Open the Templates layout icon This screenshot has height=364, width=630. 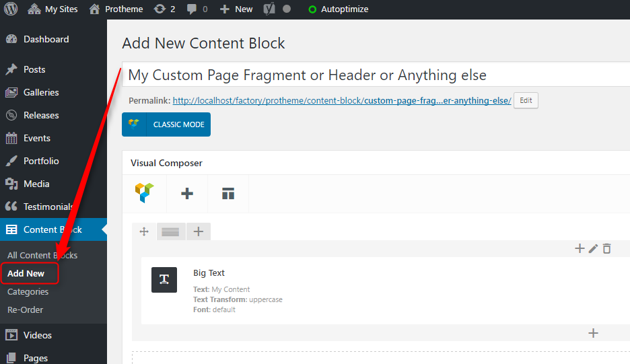point(228,194)
